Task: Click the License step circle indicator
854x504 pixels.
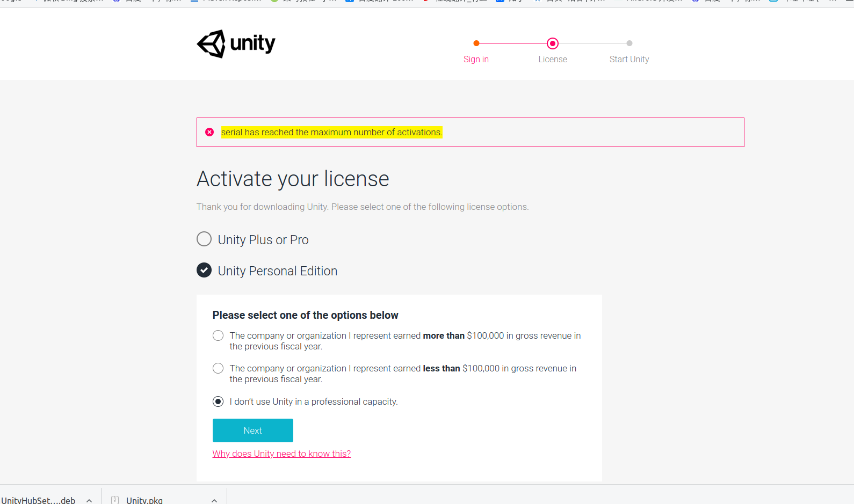Action: coord(553,43)
